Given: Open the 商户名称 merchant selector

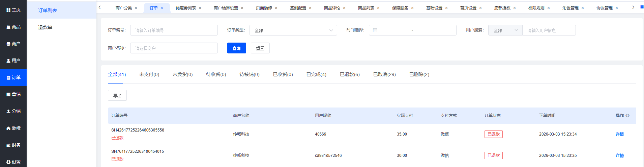Looking at the screenshot, I should click(174, 48).
